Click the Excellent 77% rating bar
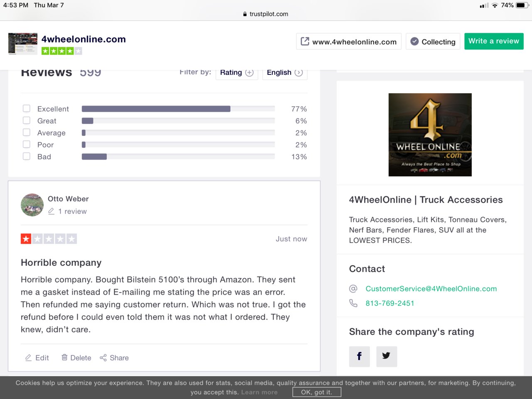Image resolution: width=532 pixels, height=399 pixels. point(178,109)
